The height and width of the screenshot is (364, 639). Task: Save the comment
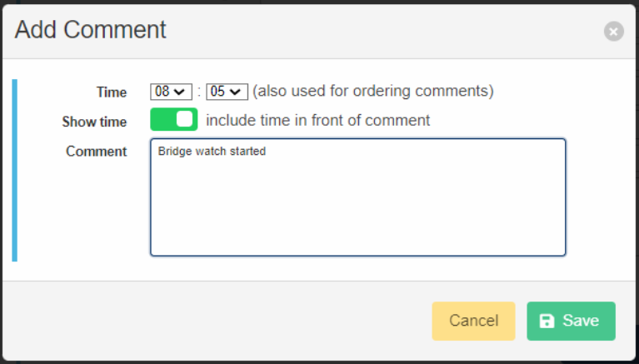point(571,321)
